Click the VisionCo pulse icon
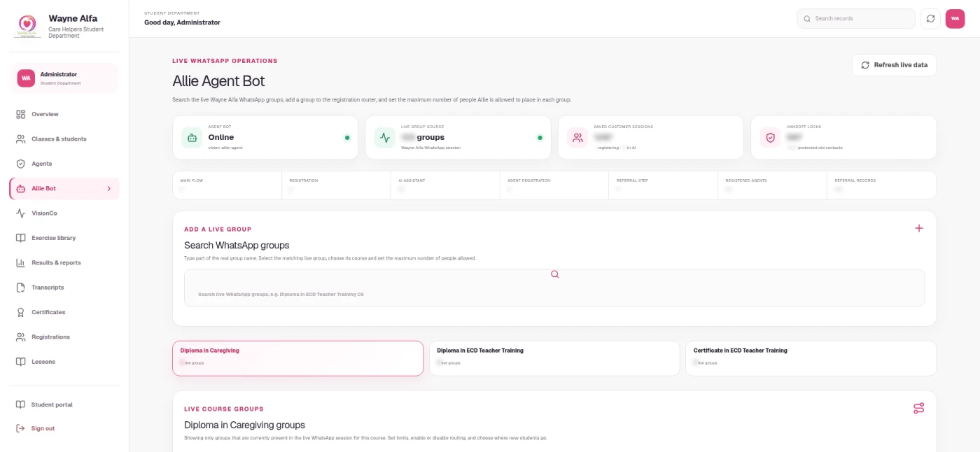The width and height of the screenshot is (980, 452). [x=20, y=213]
